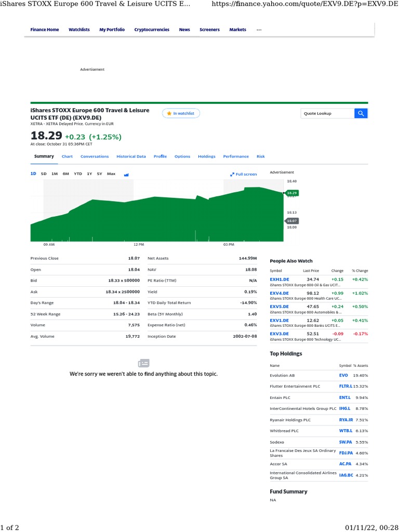Open EXH1.DE in People Also Watch

[x=279, y=280]
